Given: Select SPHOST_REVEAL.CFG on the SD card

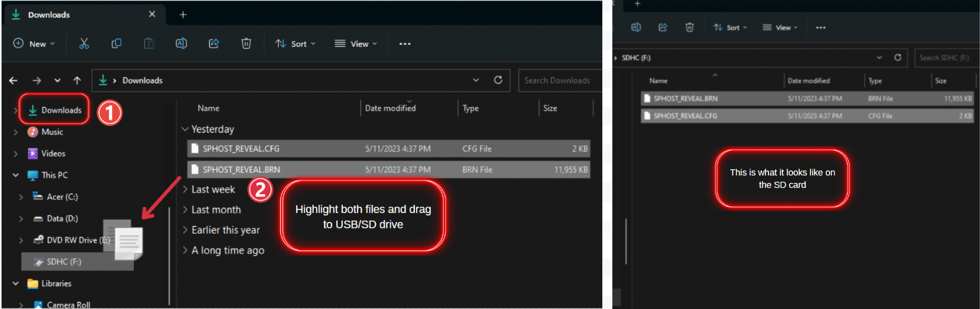Looking at the screenshot, I should click(x=807, y=116).
